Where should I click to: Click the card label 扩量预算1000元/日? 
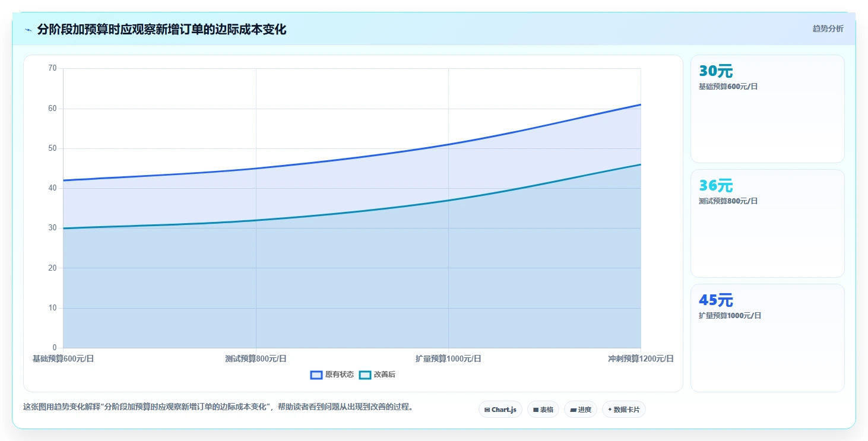coord(730,316)
